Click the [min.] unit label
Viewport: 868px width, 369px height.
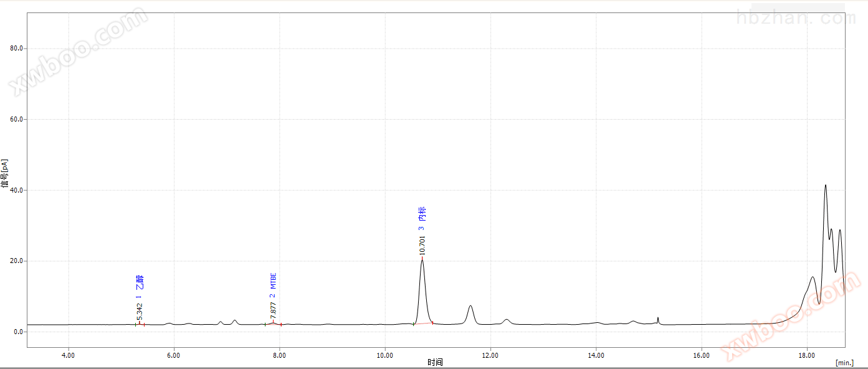click(x=844, y=362)
